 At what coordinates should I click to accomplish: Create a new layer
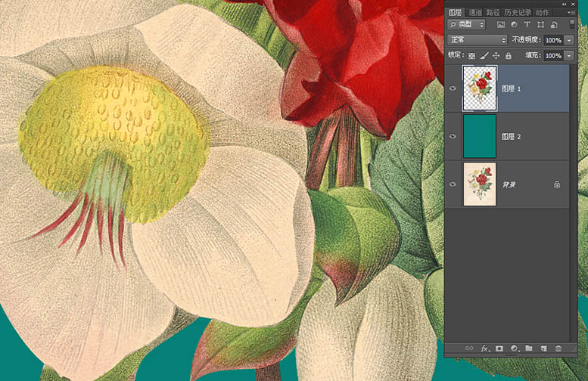coord(544,348)
